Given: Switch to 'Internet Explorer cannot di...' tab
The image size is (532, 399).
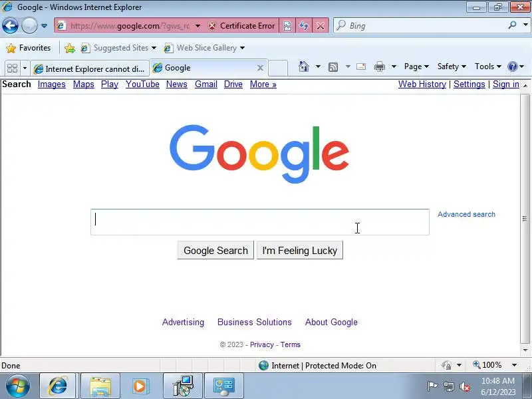Looking at the screenshot, I should pos(90,69).
